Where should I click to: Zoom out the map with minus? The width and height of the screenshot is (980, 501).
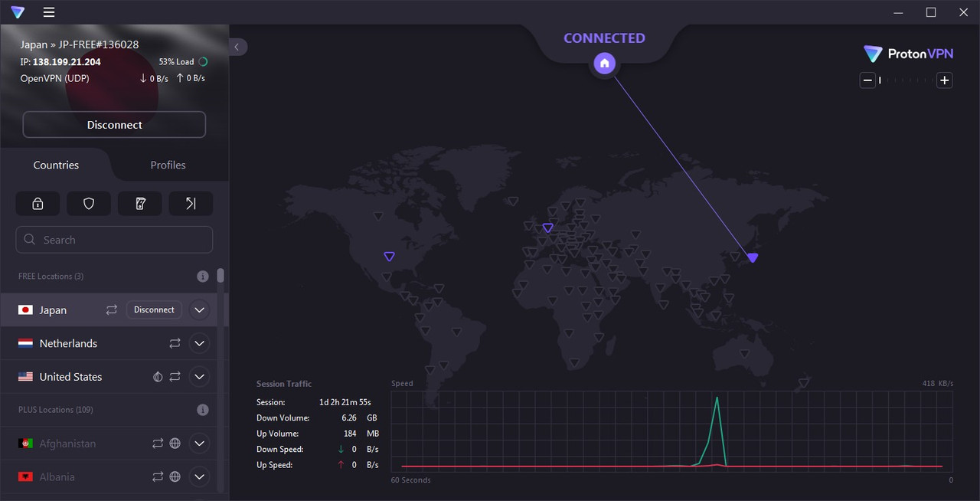[x=867, y=80]
